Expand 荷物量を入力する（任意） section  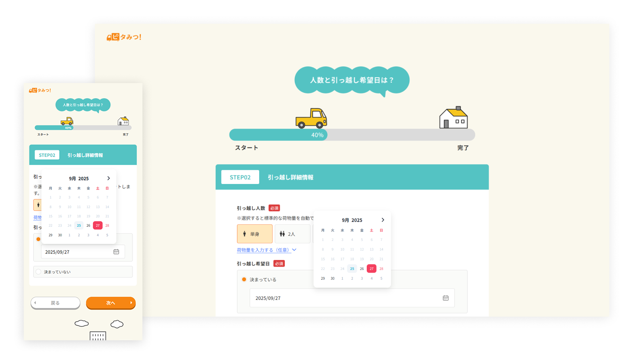tap(266, 250)
